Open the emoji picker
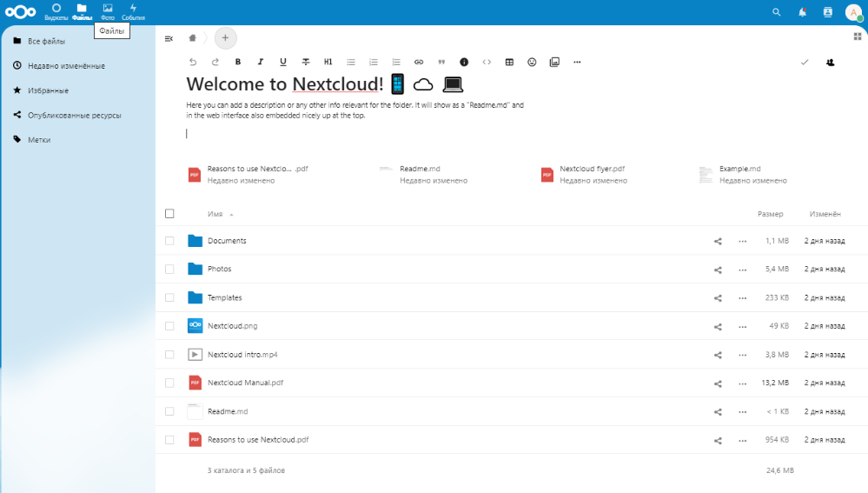868x493 pixels. pos(532,62)
